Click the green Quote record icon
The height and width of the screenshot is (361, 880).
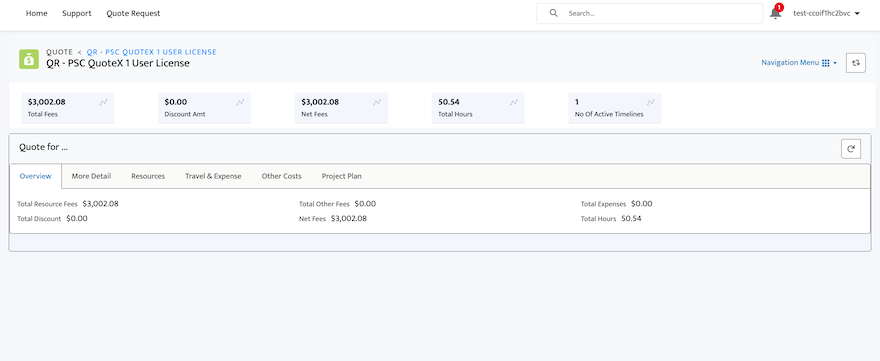click(x=29, y=59)
